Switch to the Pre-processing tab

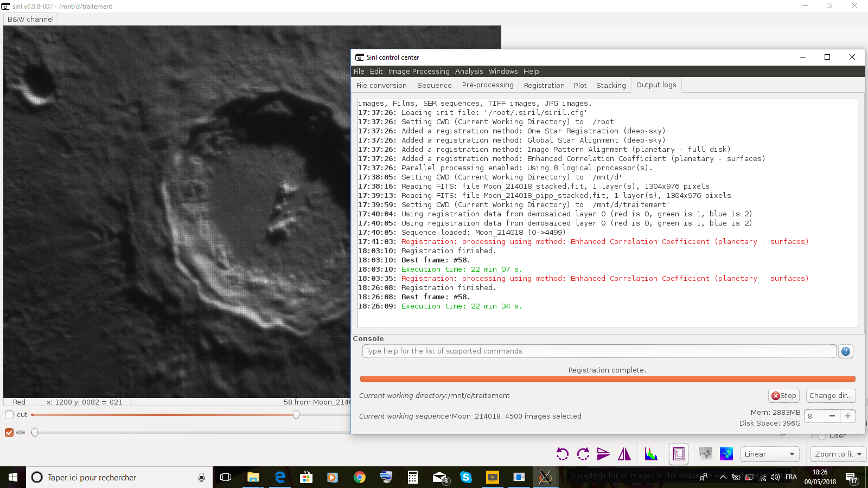tap(488, 85)
